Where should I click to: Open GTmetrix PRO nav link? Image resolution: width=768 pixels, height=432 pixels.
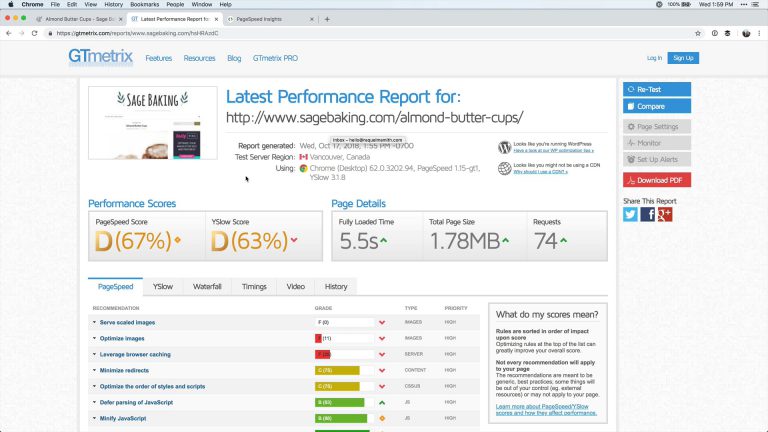(275, 58)
